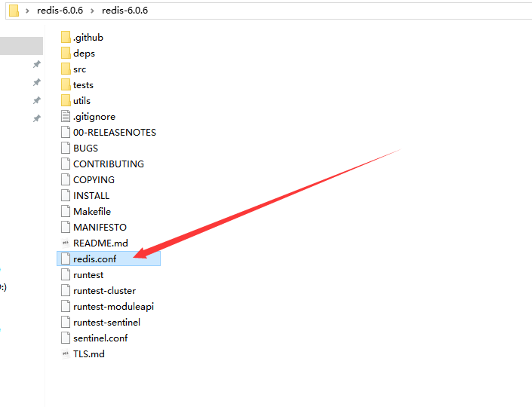Select the TLS.md markdown icon
The height and width of the screenshot is (407, 532).
(66, 353)
